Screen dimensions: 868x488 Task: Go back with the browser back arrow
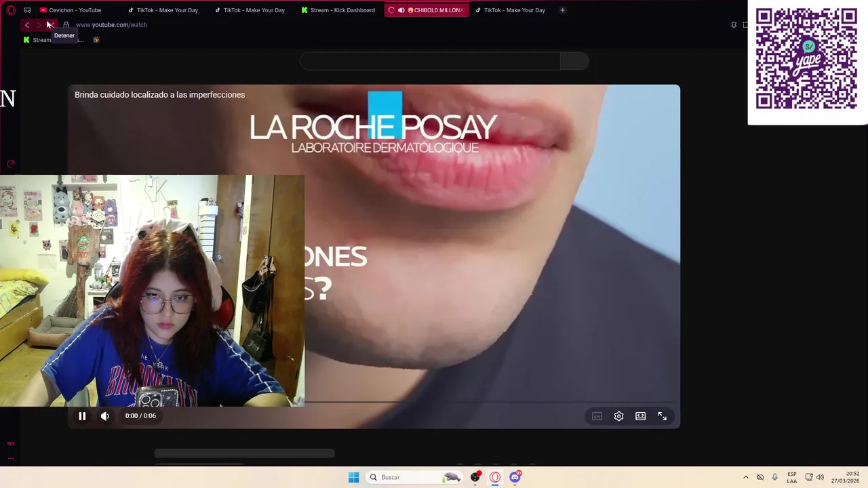coord(26,25)
